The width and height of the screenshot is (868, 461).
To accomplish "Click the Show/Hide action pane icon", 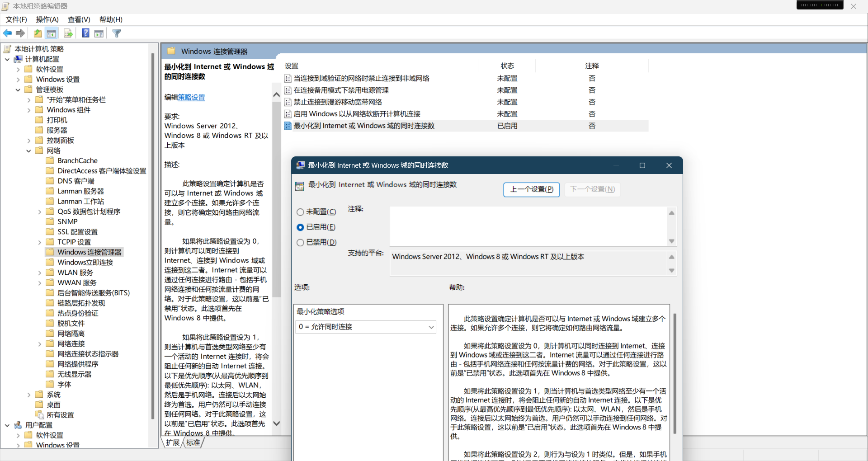I will click(99, 33).
